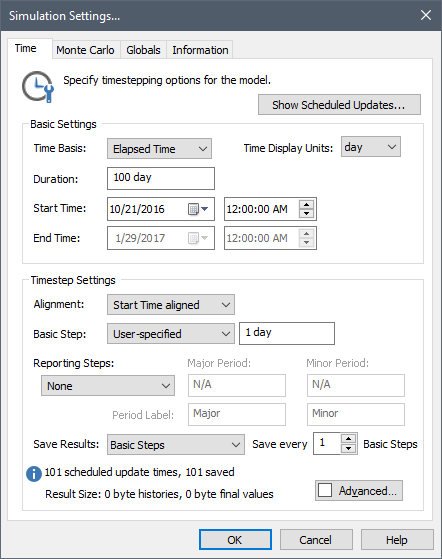Screen dimensions: 442x559
Task: Decrement the Save every value spinner
Action: pyautogui.click(x=348, y=448)
